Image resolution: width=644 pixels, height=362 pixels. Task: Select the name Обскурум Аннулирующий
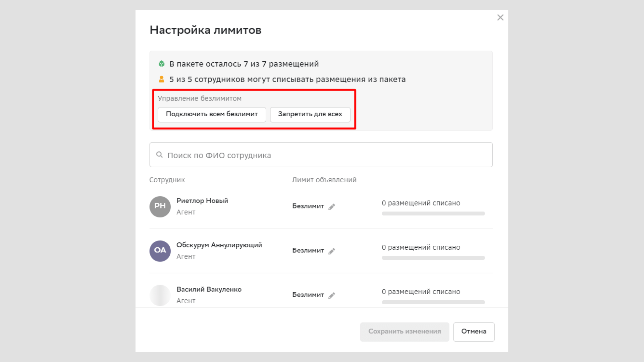[x=219, y=245]
